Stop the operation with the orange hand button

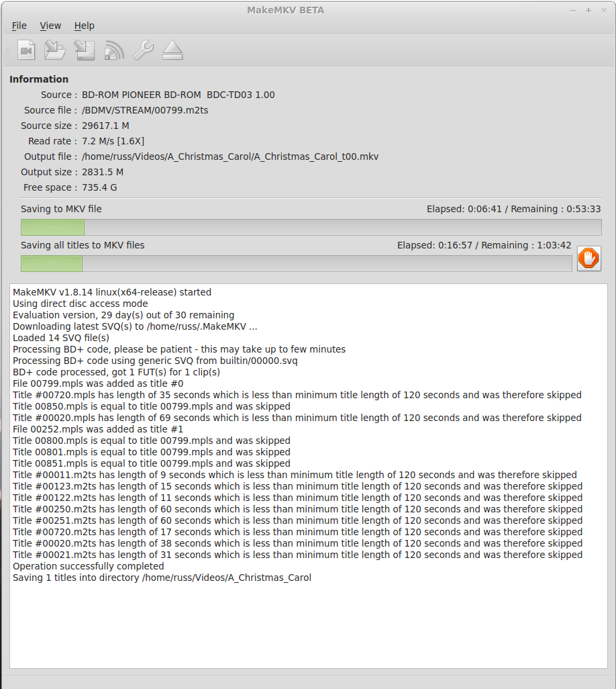(588, 259)
